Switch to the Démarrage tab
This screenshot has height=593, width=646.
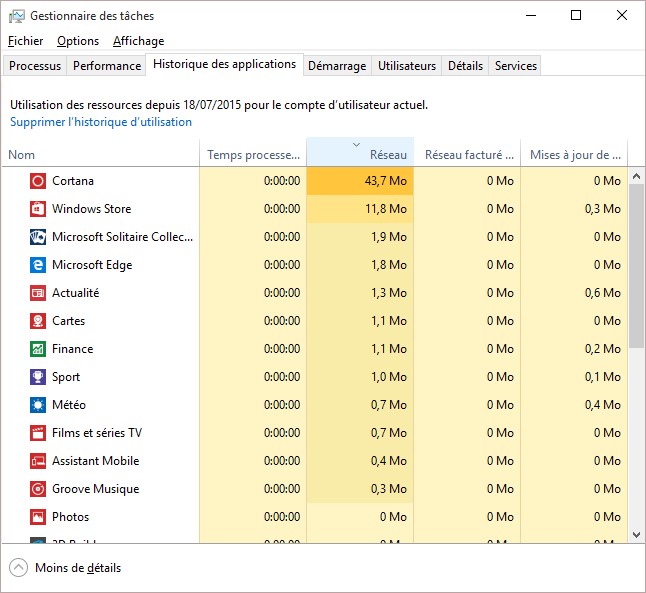point(336,66)
